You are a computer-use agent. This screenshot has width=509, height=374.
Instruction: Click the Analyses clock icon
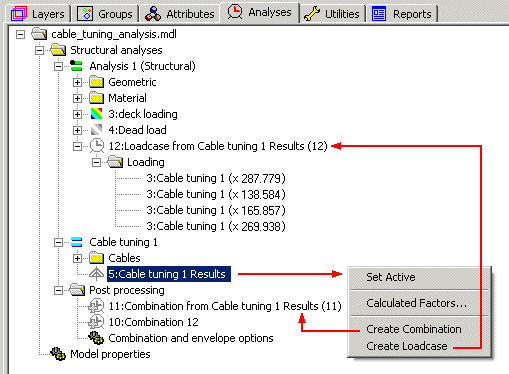235,12
